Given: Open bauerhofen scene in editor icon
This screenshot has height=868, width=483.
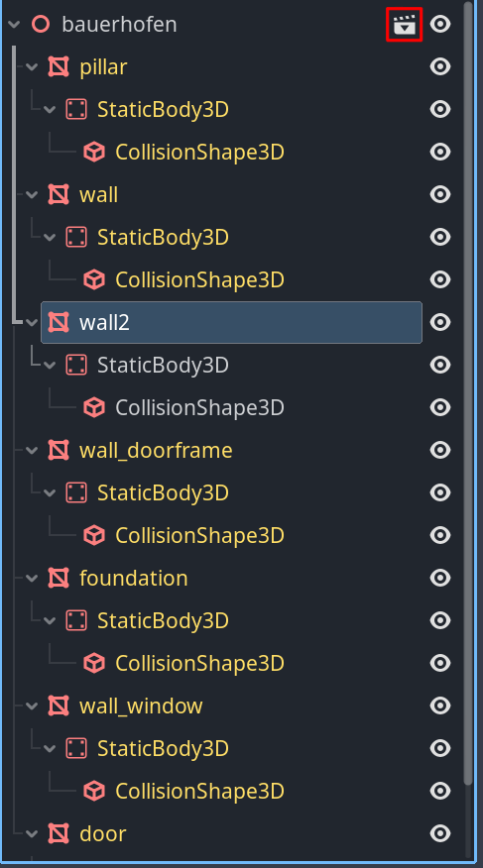Looking at the screenshot, I should [405, 25].
